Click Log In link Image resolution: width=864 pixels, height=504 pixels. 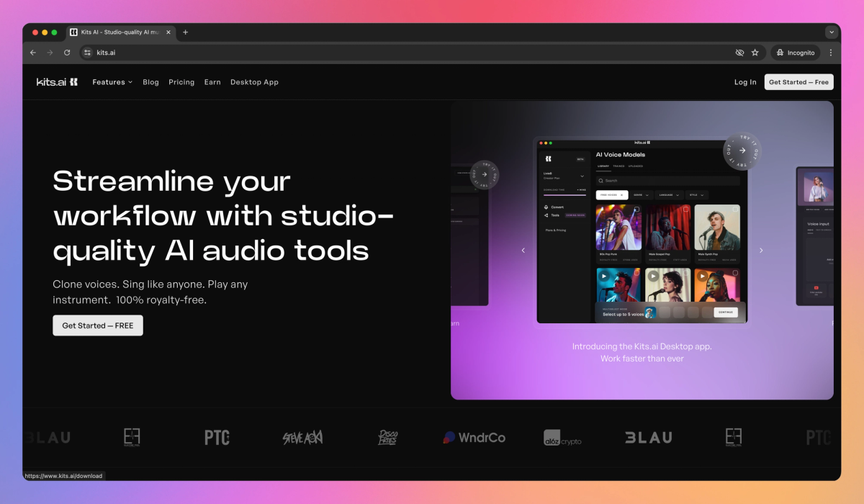point(745,82)
